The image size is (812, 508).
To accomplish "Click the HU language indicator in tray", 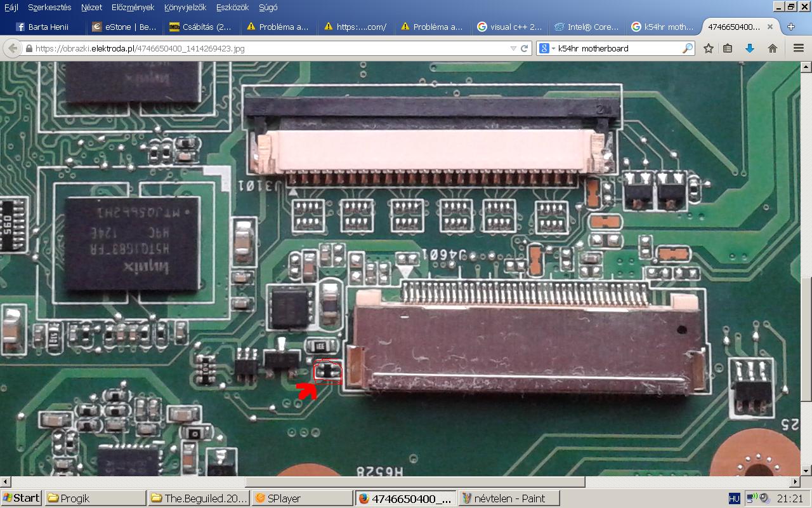I will click(x=735, y=498).
